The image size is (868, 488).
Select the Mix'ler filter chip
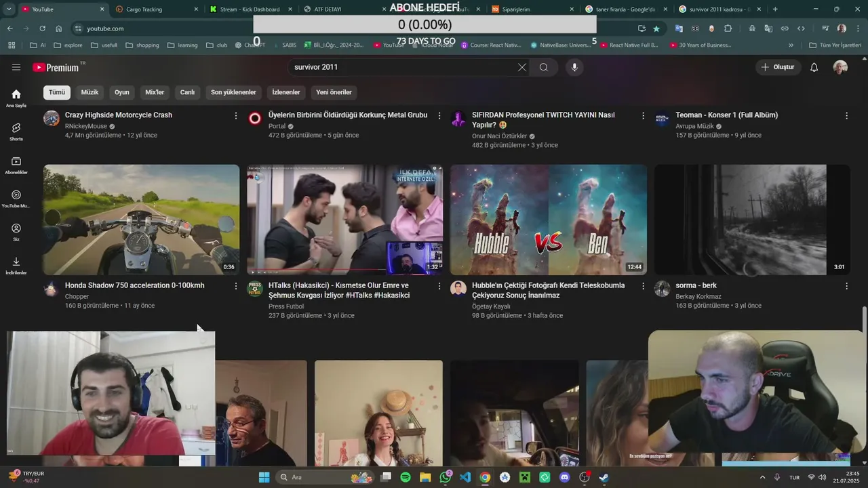click(155, 92)
